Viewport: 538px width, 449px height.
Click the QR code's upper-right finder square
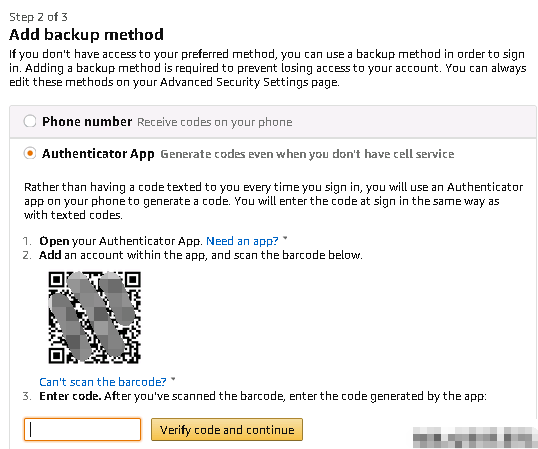click(132, 280)
